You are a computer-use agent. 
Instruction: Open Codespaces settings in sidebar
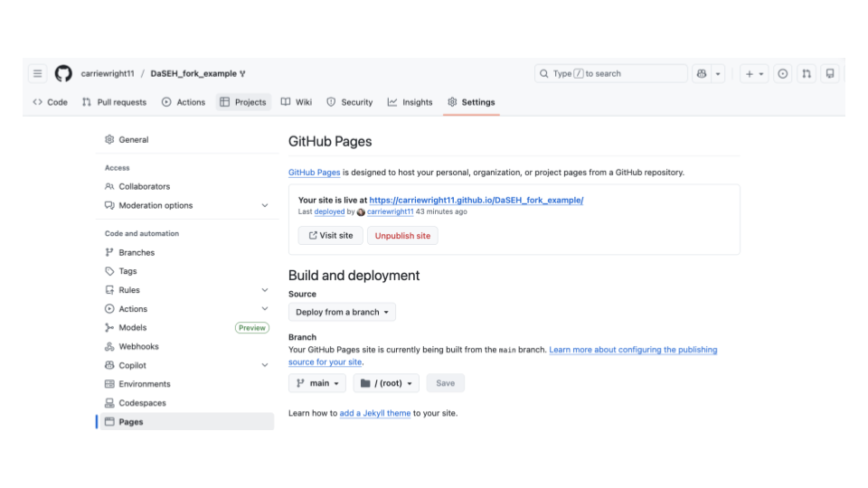tap(187, 403)
